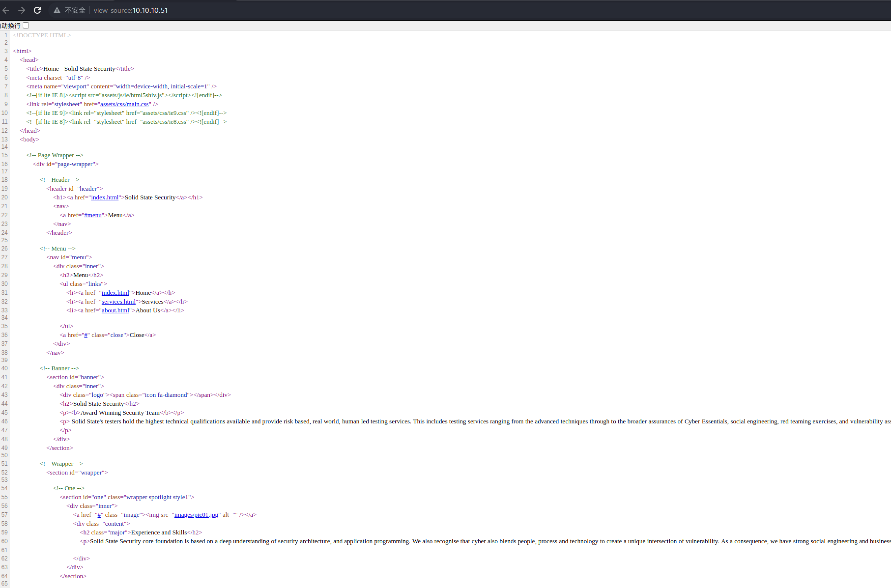Reload the page with the refresh icon

pos(37,11)
